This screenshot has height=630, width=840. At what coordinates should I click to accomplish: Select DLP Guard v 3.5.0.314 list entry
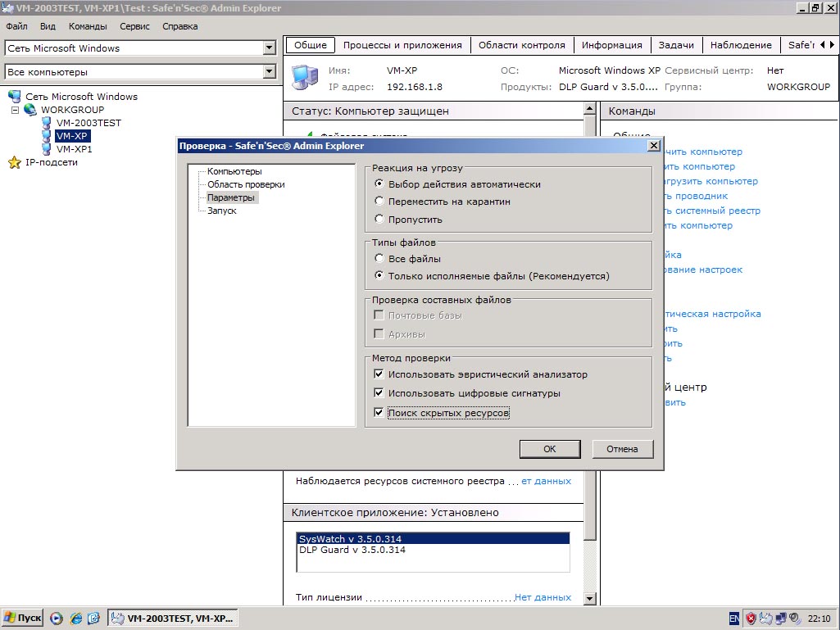point(433,550)
